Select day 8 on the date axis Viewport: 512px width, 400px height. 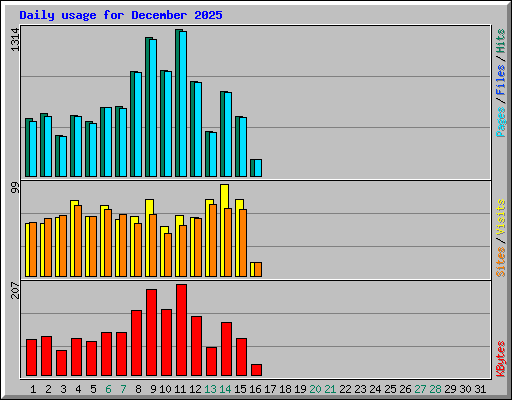tap(138, 389)
